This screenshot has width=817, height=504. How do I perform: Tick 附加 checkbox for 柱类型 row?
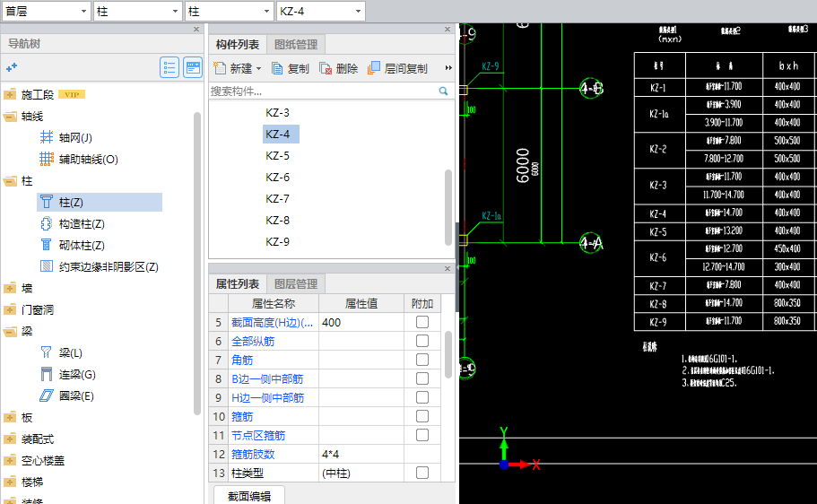coord(422,473)
